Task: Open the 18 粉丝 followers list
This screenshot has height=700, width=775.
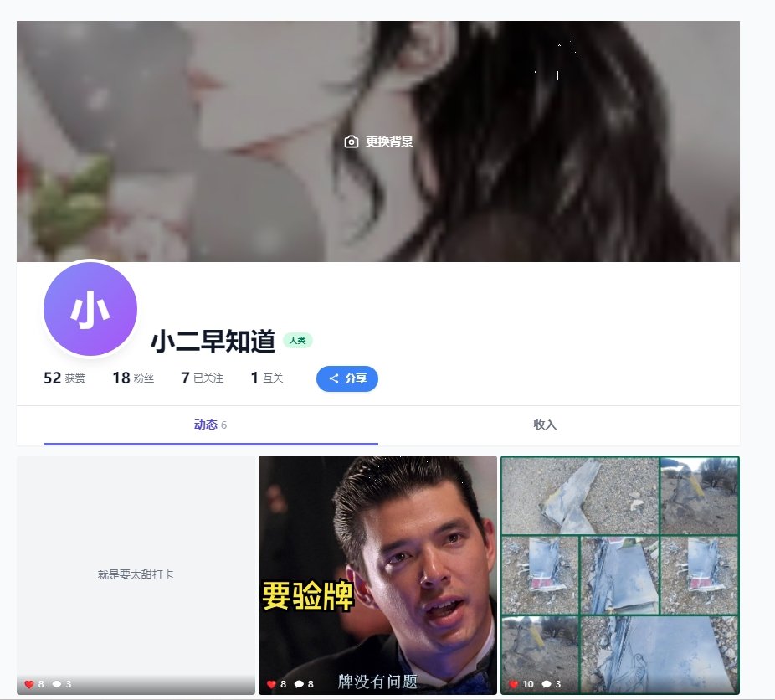Action: pyautogui.click(x=133, y=378)
